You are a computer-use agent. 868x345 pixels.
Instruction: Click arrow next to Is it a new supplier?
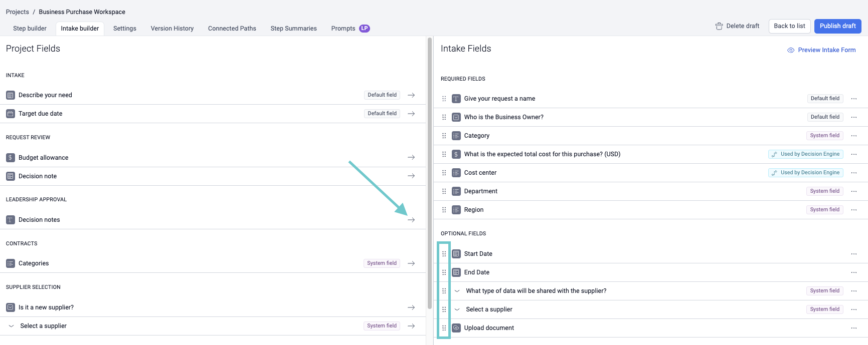[411, 307]
